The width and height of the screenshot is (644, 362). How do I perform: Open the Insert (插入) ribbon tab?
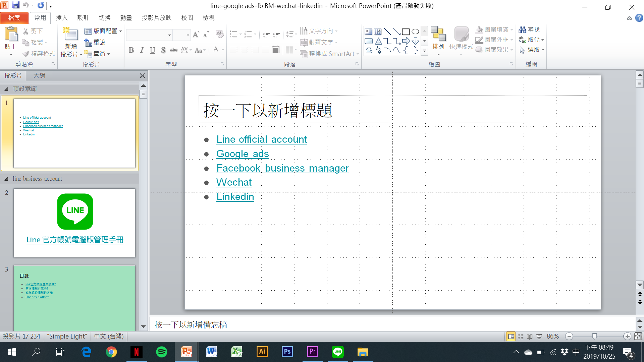61,18
